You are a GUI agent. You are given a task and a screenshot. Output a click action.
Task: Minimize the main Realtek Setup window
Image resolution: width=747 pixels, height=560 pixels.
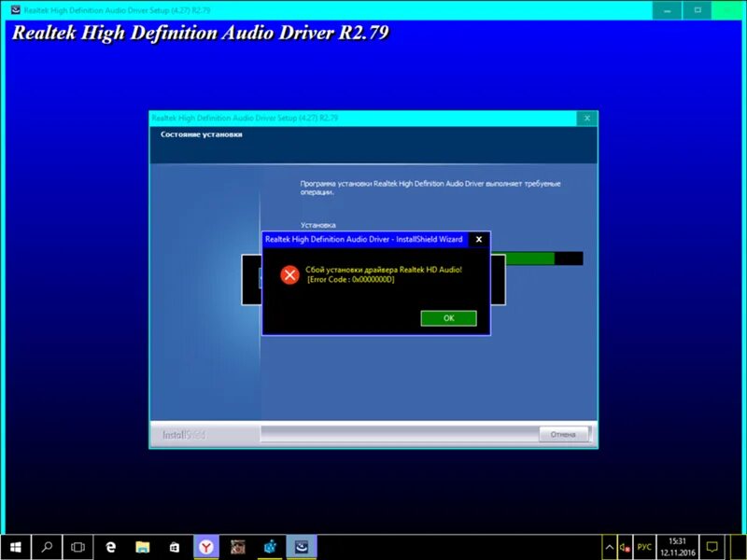coord(667,10)
